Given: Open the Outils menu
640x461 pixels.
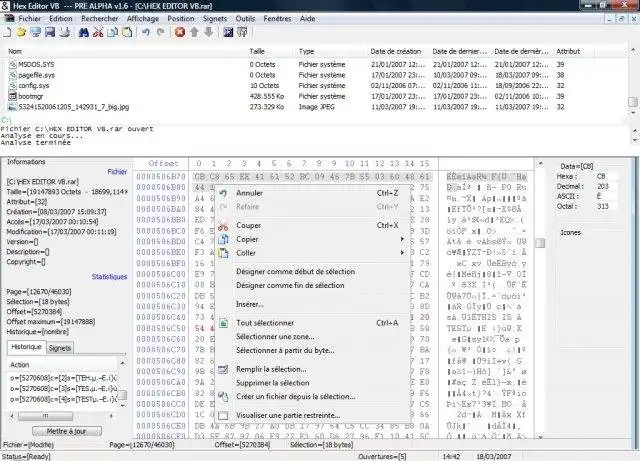Looking at the screenshot, I should (x=245, y=18).
